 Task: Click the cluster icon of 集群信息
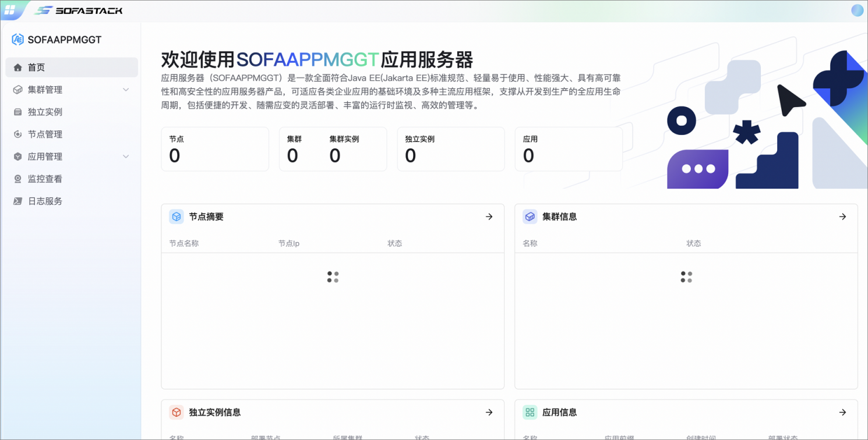(x=530, y=217)
